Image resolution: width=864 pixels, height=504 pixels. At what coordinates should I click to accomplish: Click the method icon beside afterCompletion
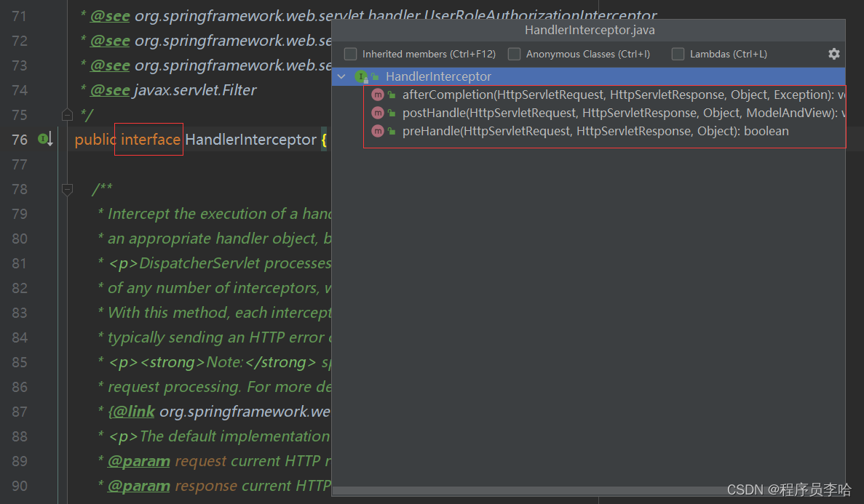point(378,94)
